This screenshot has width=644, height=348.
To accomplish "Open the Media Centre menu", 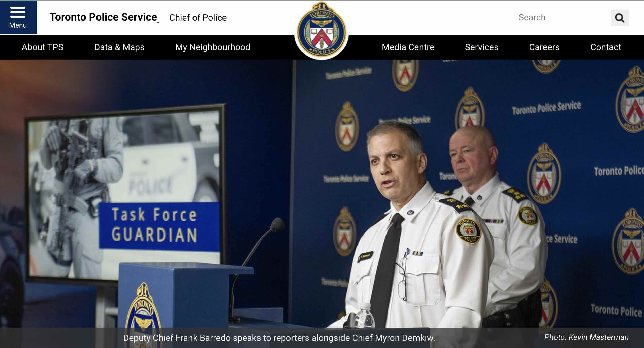I will point(408,47).
